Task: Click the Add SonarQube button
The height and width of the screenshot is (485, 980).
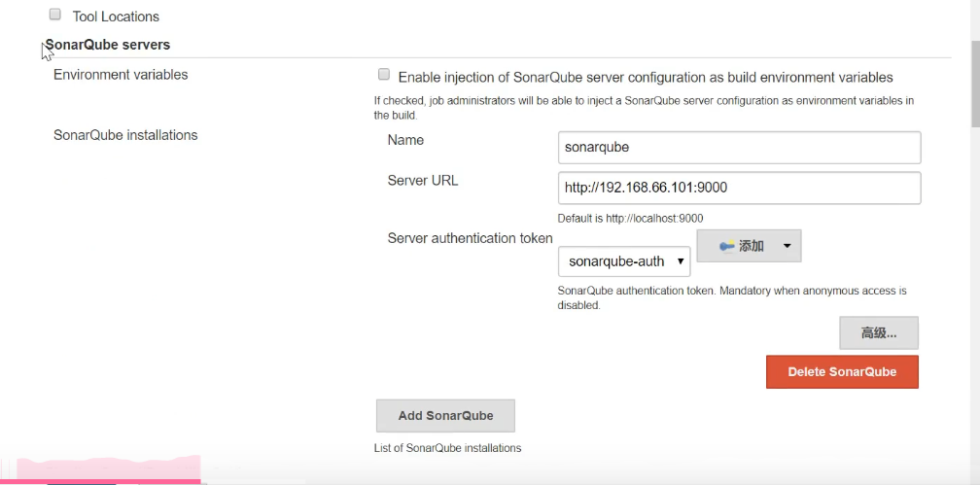Action: (x=445, y=416)
